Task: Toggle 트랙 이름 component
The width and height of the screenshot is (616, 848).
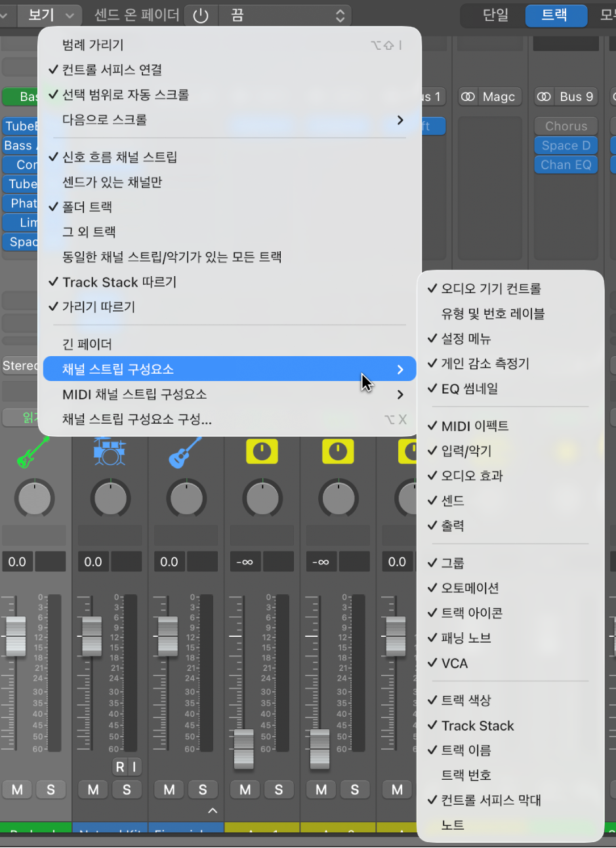Action: [510, 750]
